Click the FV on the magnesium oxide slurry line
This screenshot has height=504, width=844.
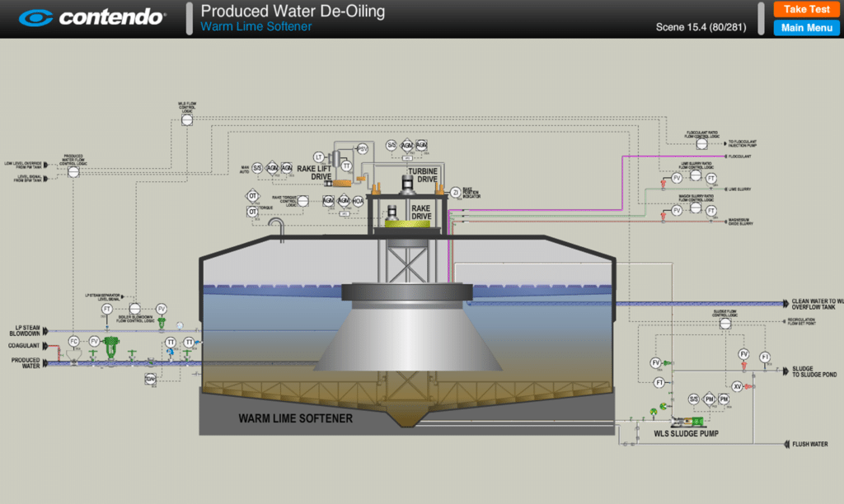click(x=677, y=210)
